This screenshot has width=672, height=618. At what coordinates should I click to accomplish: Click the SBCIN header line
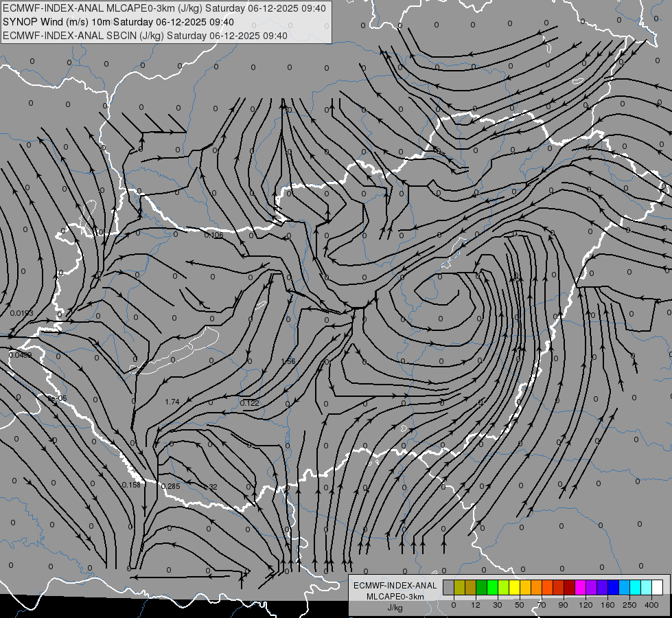[145, 36]
